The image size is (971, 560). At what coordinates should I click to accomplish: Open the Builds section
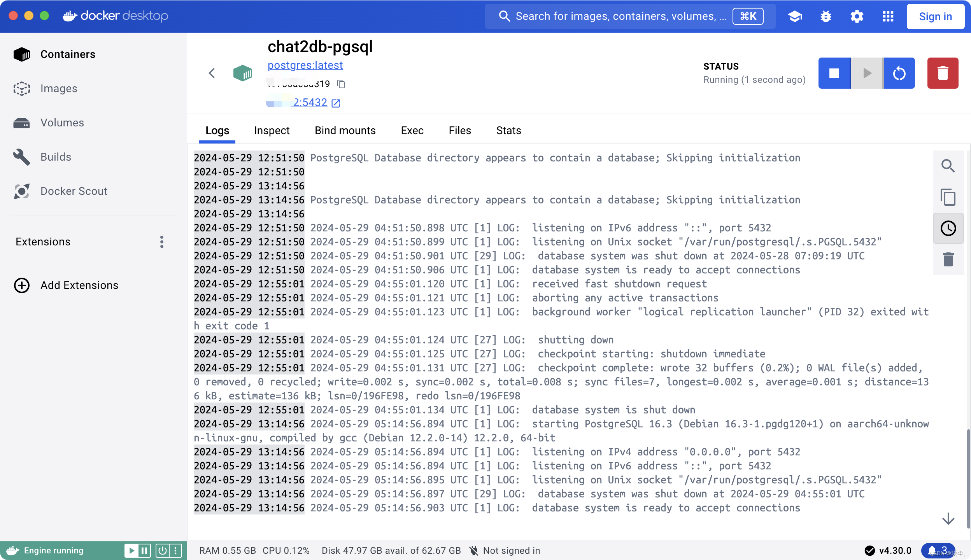[56, 157]
